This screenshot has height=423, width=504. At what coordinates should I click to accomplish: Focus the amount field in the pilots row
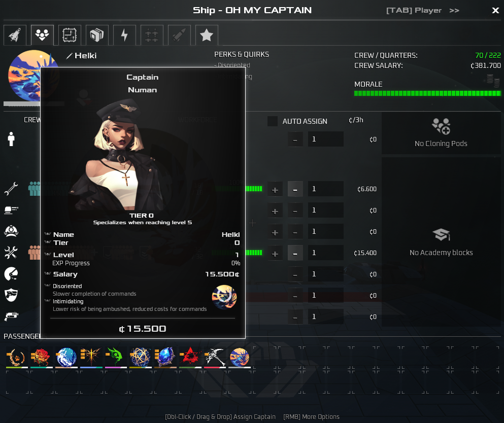326,274
